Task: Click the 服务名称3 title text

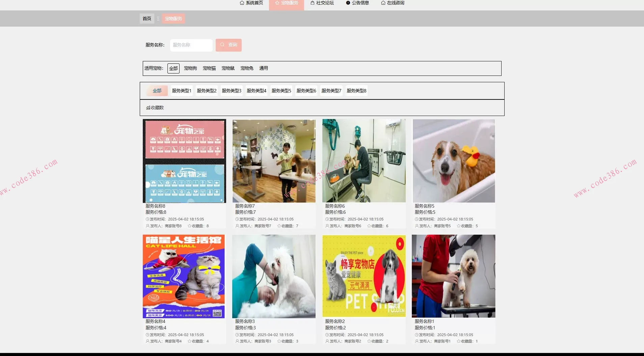Action: tap(245, 321)
